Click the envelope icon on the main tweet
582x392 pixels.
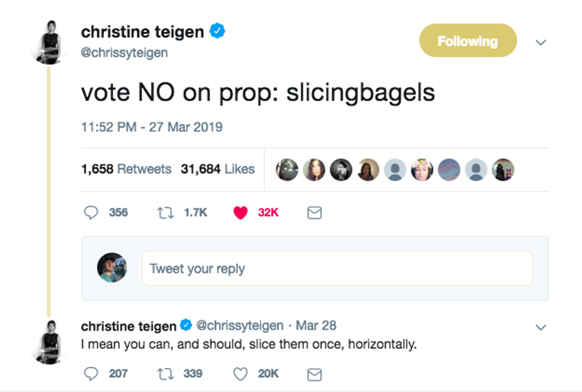(x=314, y=213)
